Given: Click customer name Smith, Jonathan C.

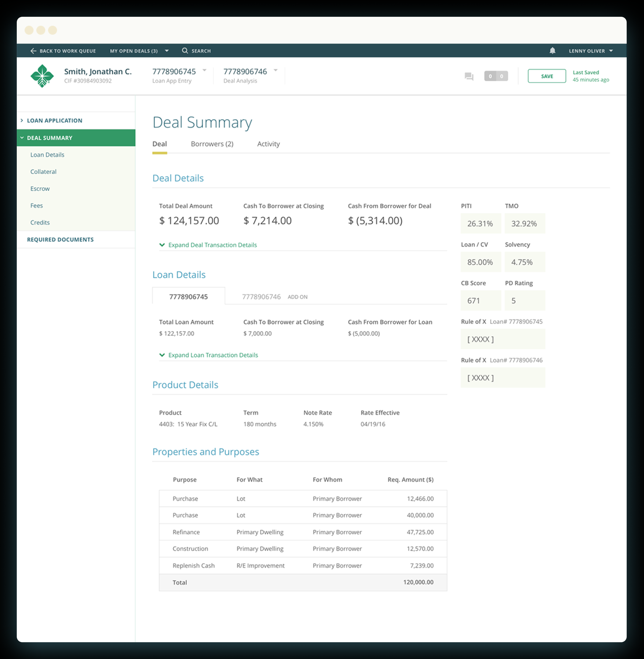Looking at the screenshot, I should 98,71.
